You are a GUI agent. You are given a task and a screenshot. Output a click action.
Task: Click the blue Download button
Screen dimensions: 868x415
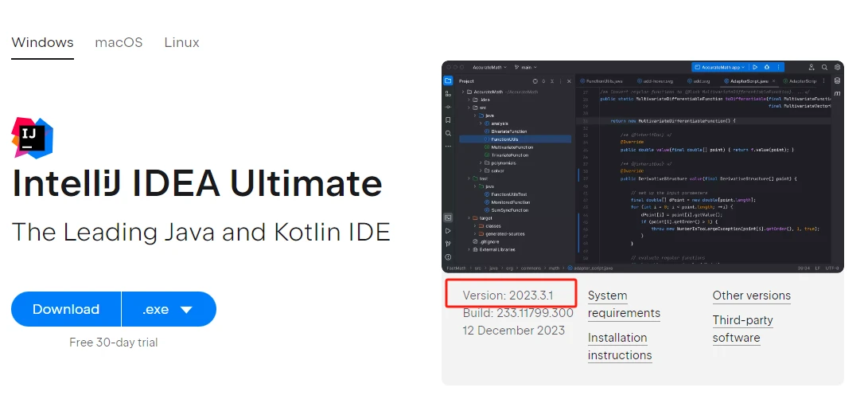pos(66,309)
